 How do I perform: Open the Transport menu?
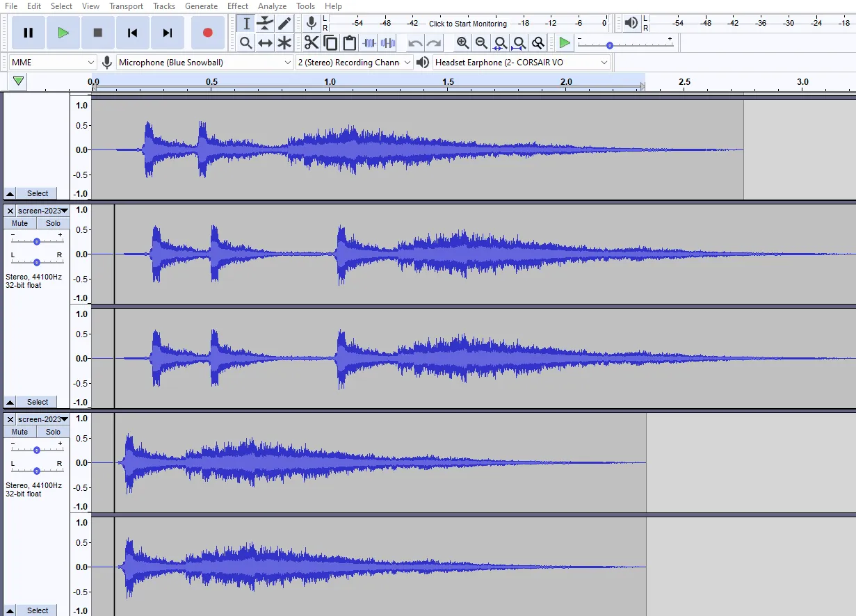pyautogui.click(x=126, y=6)
